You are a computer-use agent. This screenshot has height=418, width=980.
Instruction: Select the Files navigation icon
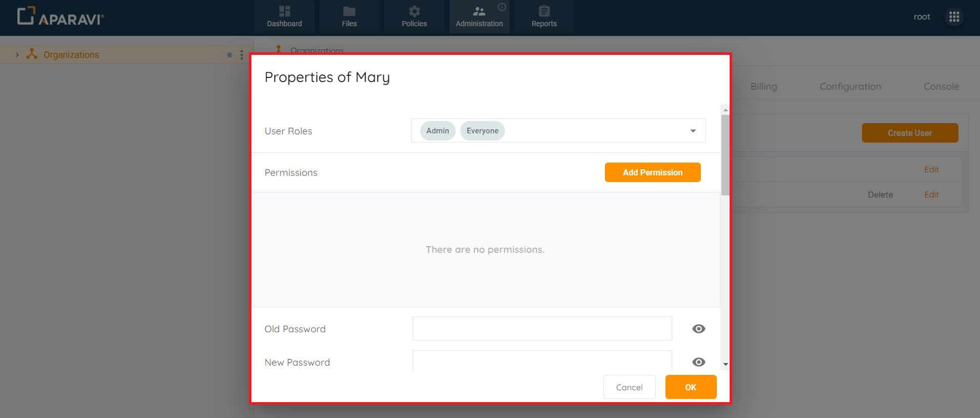[349, 16]
